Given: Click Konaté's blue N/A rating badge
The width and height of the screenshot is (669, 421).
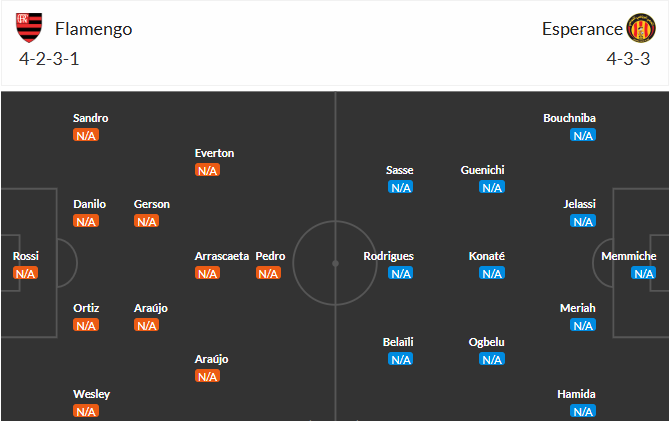Looking at the screenshot, I should [492, 273].
